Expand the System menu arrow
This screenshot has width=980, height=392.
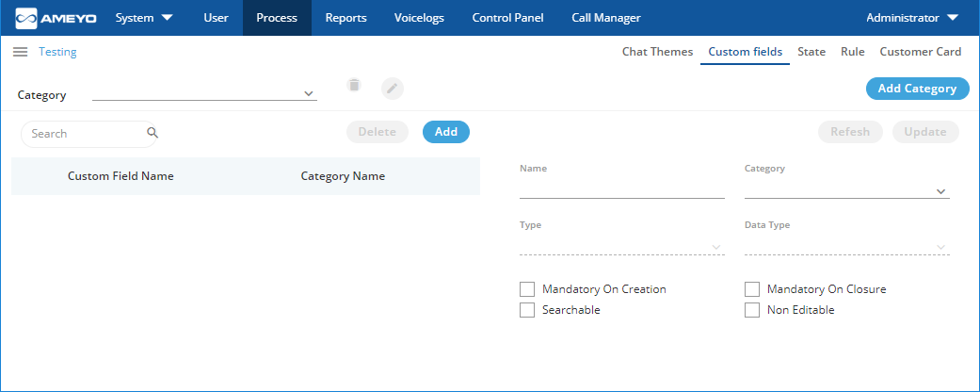(167, 18)
